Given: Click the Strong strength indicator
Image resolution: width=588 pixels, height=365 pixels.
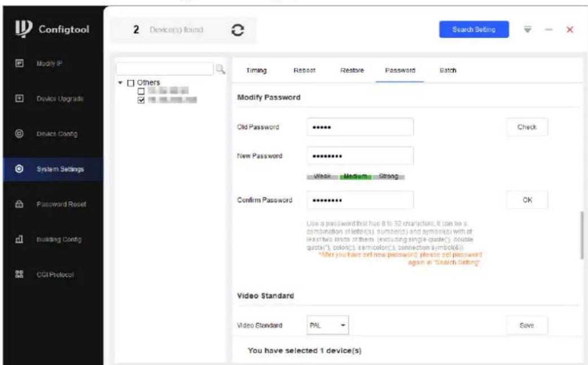Looking at the screenshot, I should (388, 176).
